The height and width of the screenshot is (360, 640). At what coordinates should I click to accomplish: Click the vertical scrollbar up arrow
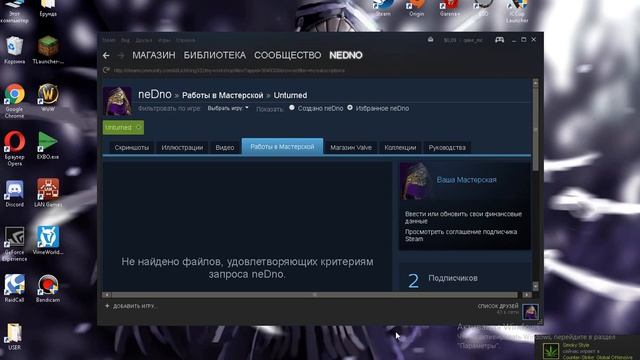click(536, 83)
